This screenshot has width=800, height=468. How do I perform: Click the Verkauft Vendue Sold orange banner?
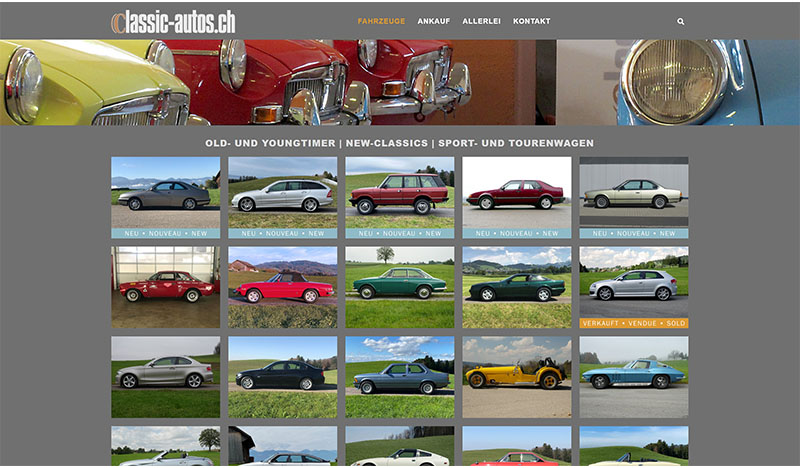pyautogui.click(x=634, y=323)
